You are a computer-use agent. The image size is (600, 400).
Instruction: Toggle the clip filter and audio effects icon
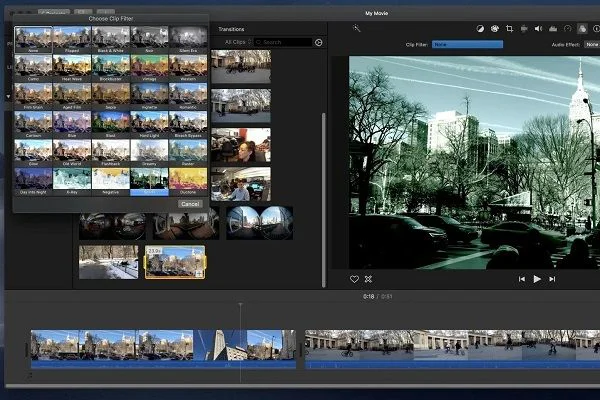pos(582,29)
